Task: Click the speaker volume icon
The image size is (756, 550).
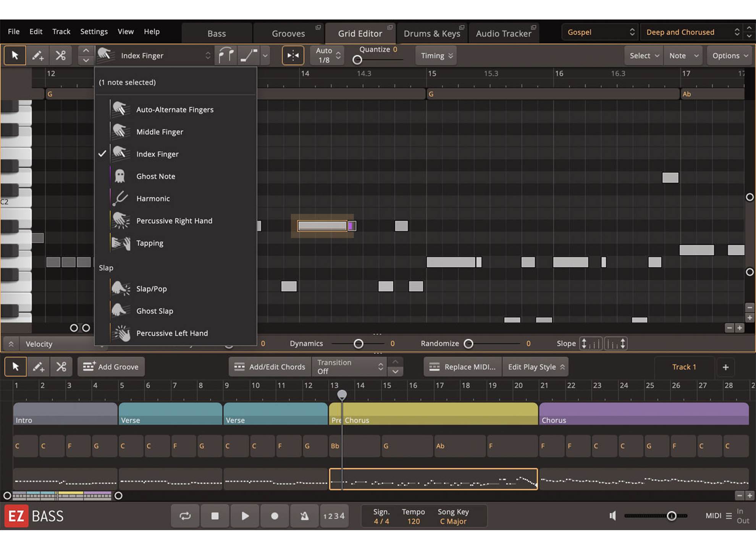Action: (x=612, y=516)
